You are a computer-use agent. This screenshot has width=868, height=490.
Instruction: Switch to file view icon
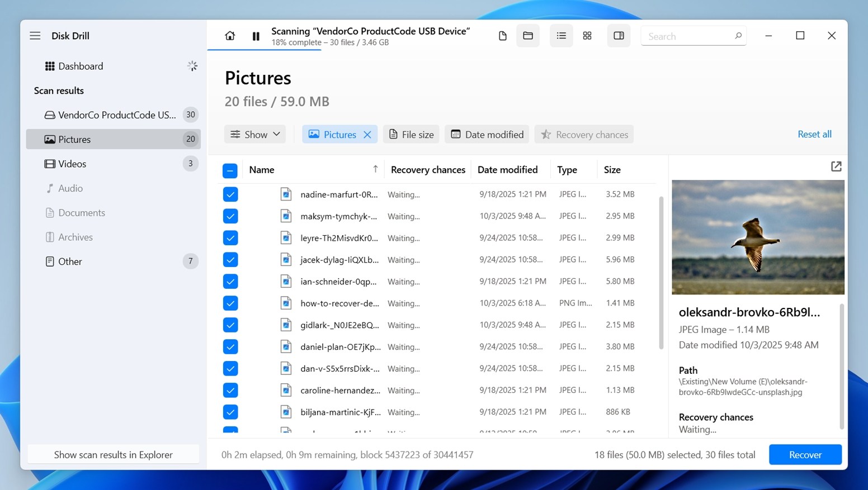pyautogui.click(x=502, y=36)
